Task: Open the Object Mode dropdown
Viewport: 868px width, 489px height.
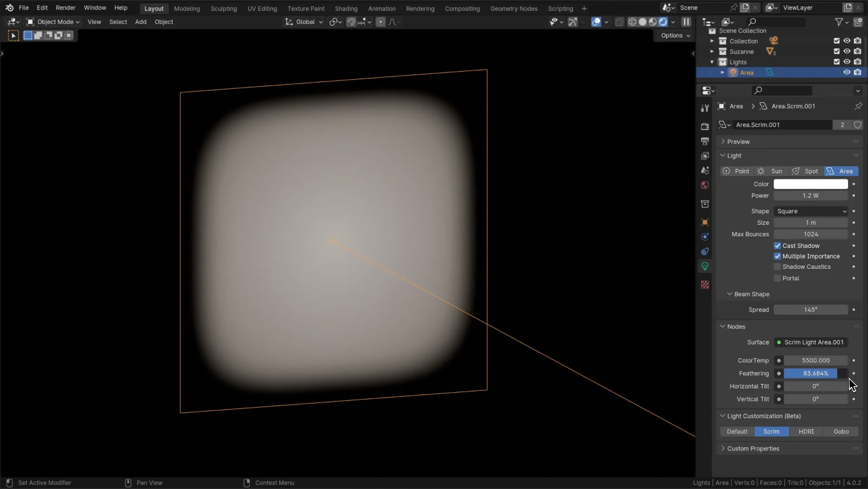Action: [53, 22]
